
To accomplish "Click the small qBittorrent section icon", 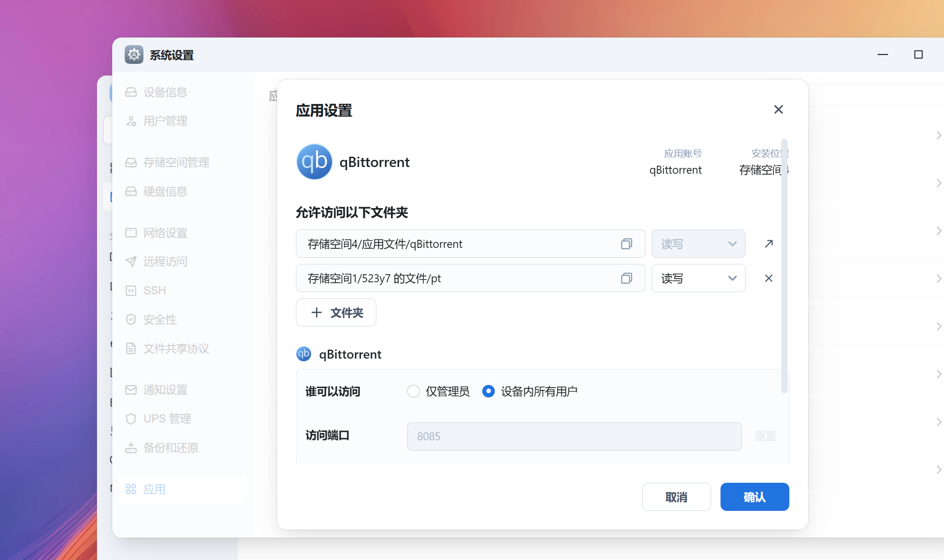I will (x=304, y=354).
